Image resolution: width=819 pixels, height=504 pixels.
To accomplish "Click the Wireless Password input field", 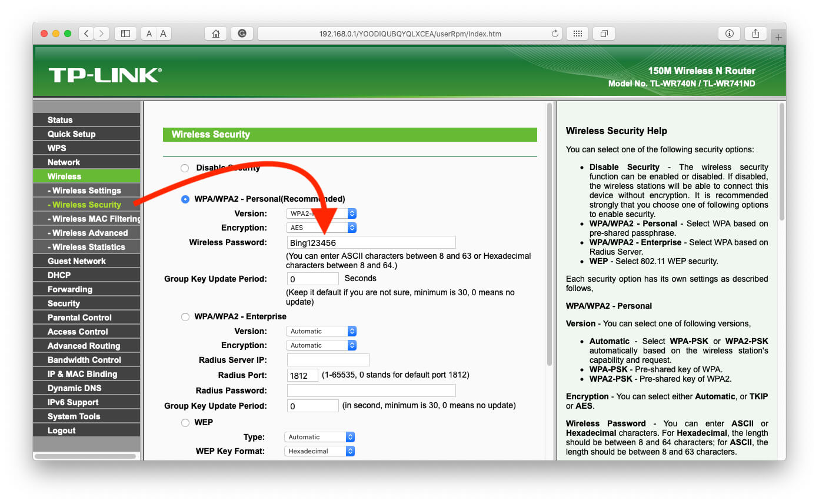I will click(371, 242).
